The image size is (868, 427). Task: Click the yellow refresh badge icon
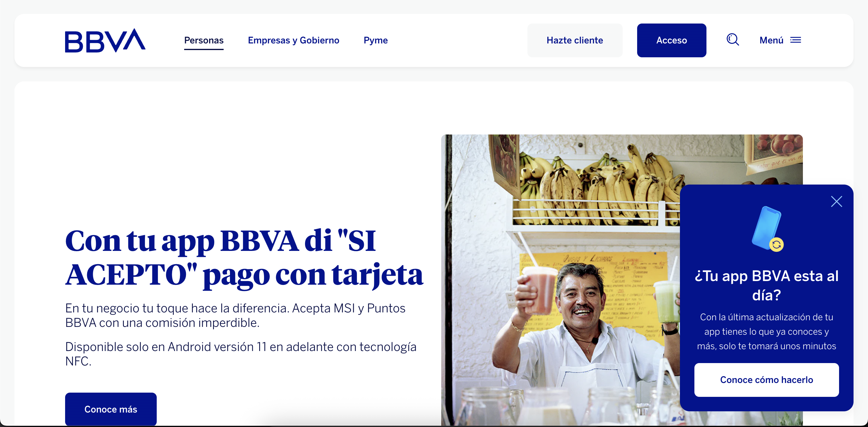point(776,245)
